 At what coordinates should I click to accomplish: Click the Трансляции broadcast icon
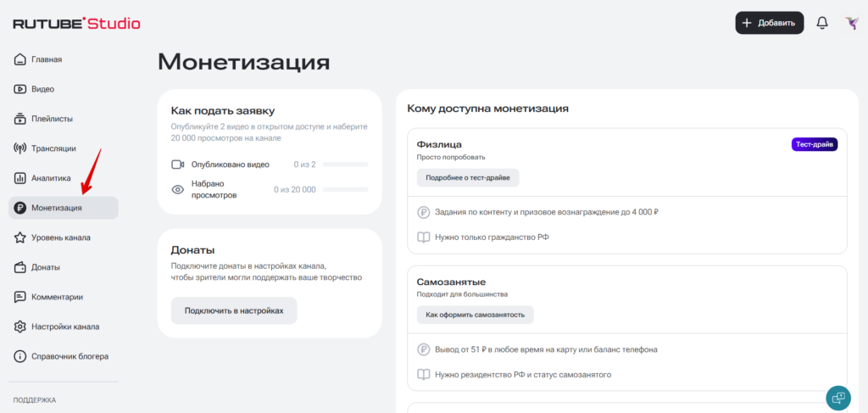[x=20, y=148]
